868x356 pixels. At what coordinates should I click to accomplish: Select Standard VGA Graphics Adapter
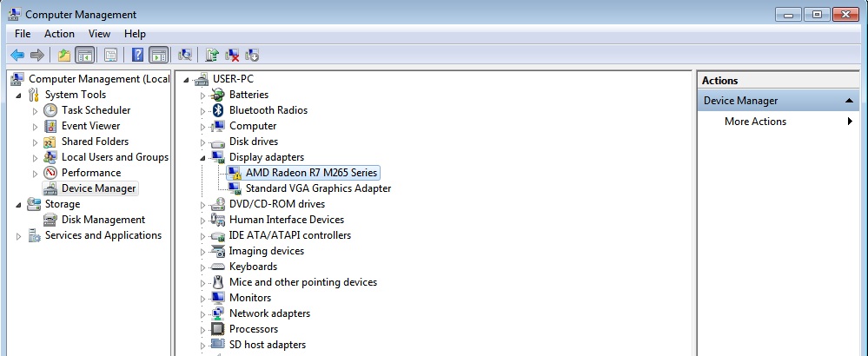coord(318,188)
